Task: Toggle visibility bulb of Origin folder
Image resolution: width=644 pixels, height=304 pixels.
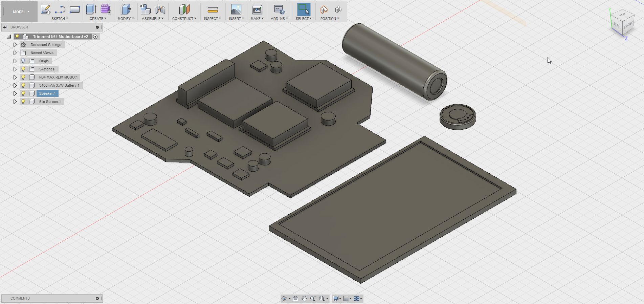Action: coord(23,61)
